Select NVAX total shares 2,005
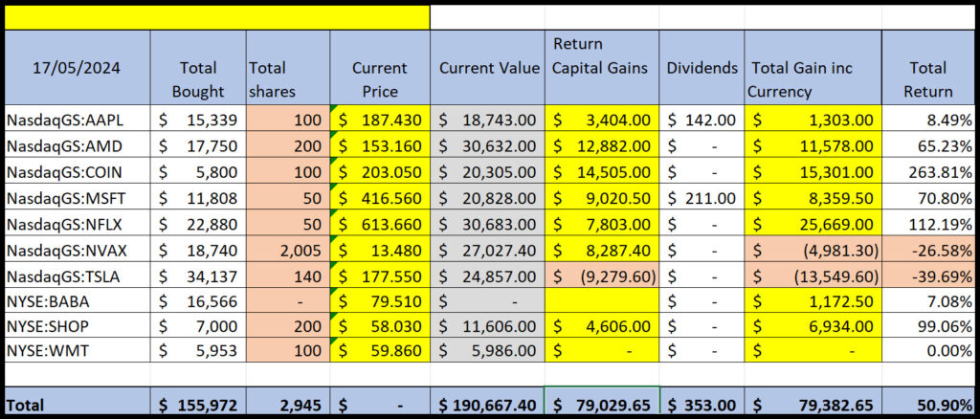Screen dimensions: 980x419 coord(288,249)
